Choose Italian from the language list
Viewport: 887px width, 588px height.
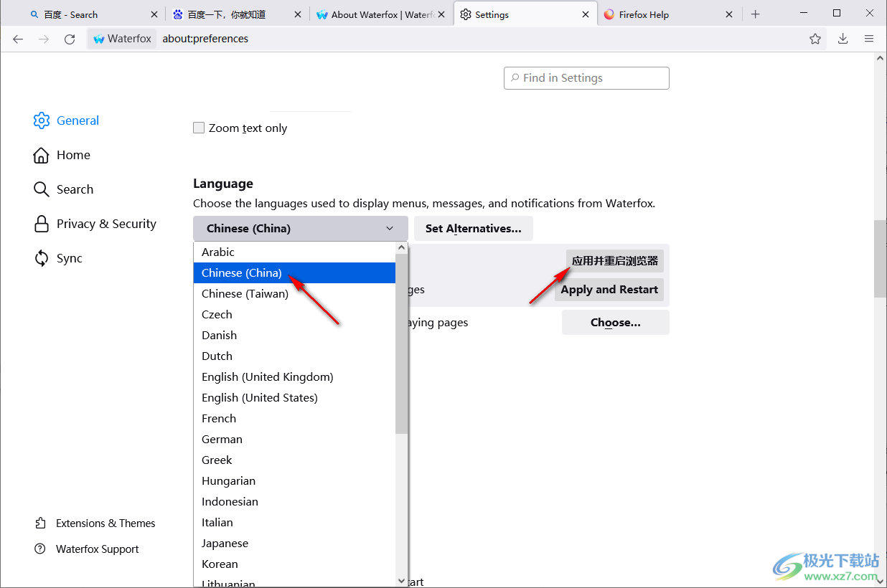(294, 522)
